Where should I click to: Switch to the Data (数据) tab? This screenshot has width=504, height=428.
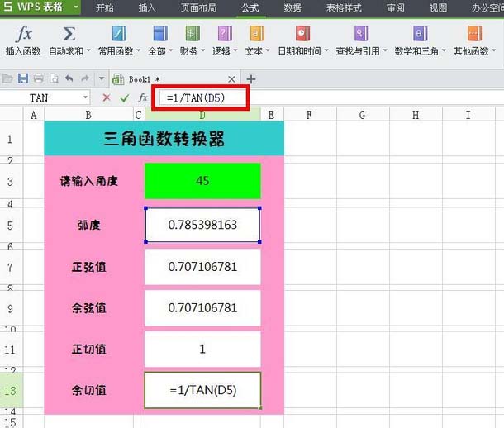pyautogui.click(x=292, y=7)
